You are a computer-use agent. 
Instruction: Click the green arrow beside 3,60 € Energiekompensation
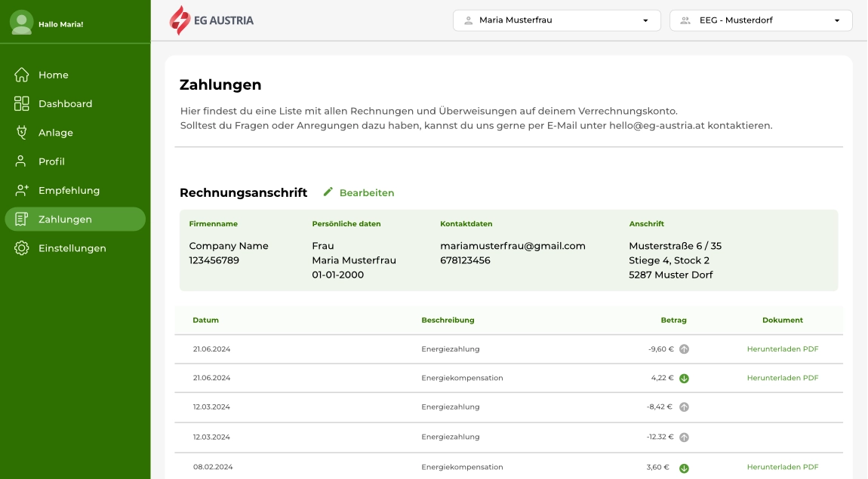[x=683, y=467]
